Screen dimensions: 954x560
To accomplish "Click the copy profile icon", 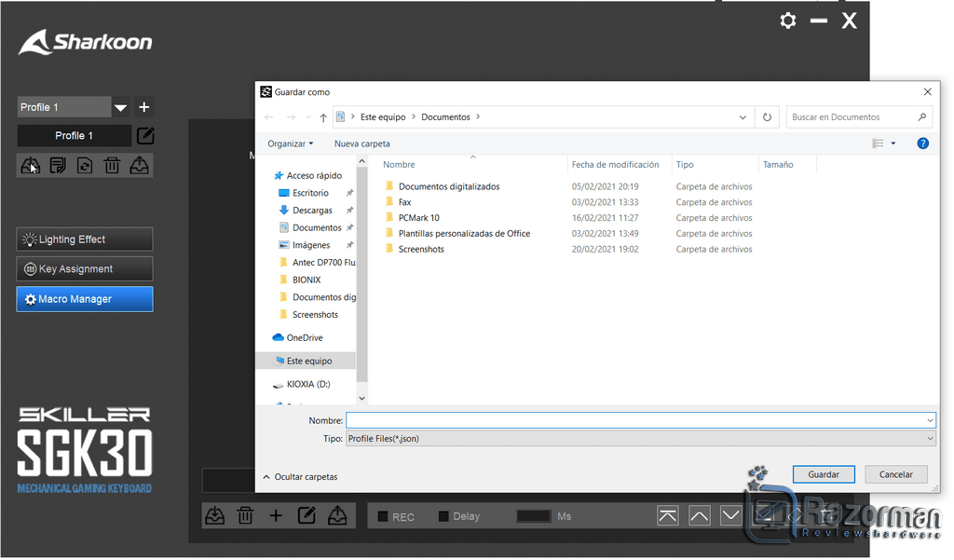I will click(x=58, y=166).
